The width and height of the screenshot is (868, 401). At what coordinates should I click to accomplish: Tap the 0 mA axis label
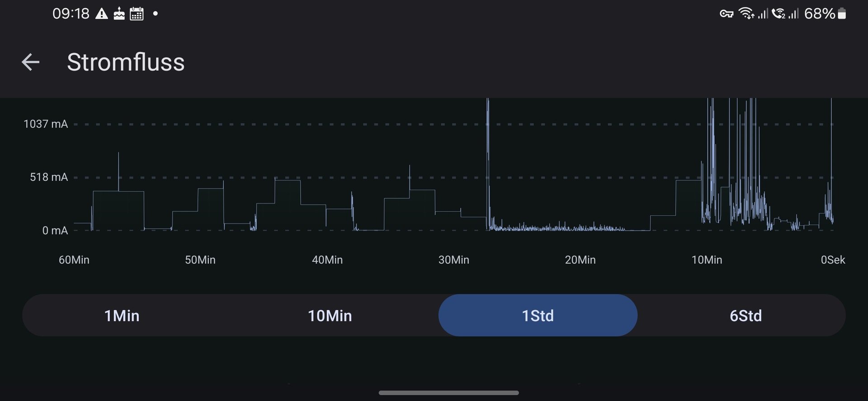55,231
